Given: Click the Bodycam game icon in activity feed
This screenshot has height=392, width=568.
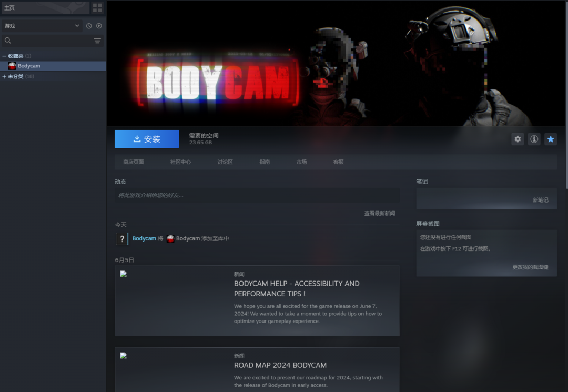Looking at the screenshot, I should [170, 239].
